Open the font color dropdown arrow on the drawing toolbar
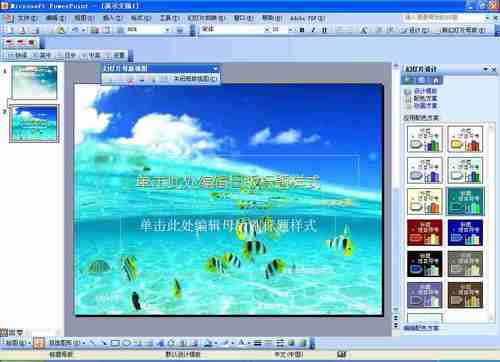This screenshot has width=500, height=362. [x=249, y=343]
